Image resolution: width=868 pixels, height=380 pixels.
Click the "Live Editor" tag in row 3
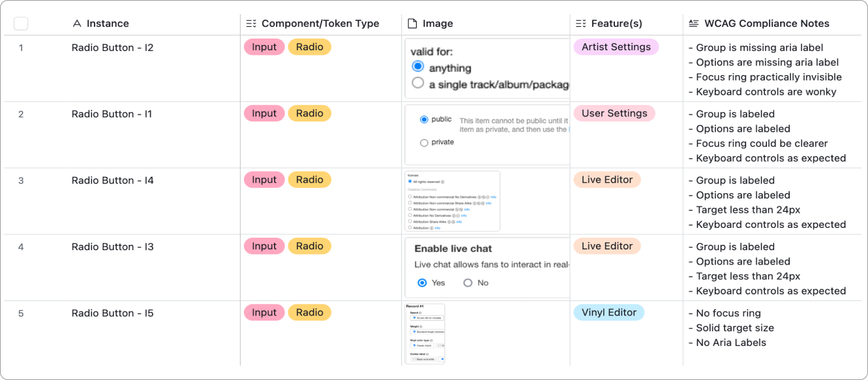[x=606, y=180]
